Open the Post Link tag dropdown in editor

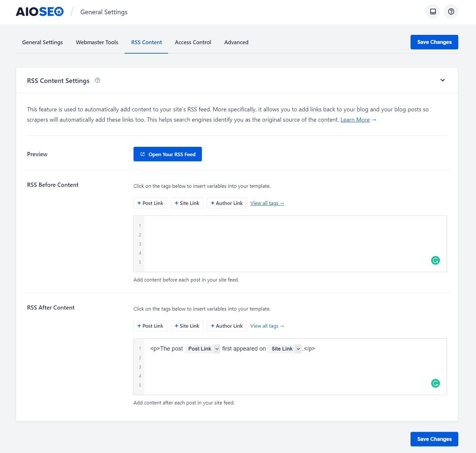pos(217,349)
